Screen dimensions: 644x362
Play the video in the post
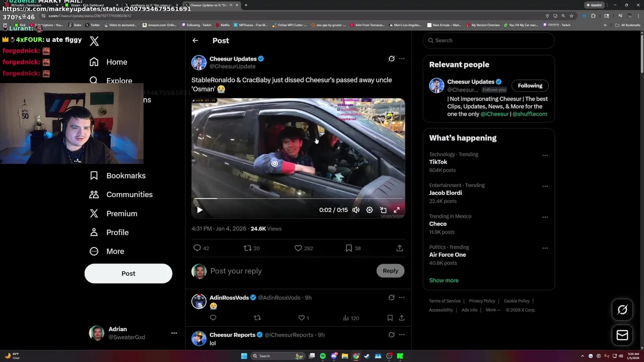coord(200,210)
